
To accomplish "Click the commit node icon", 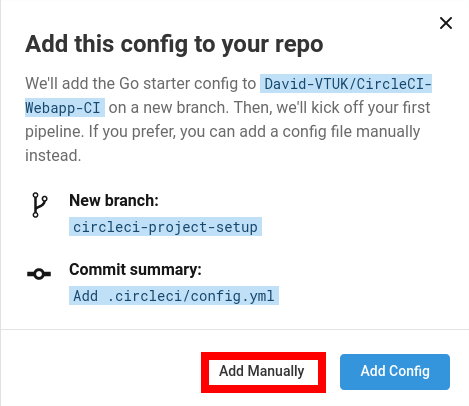I will click(39, 274).
